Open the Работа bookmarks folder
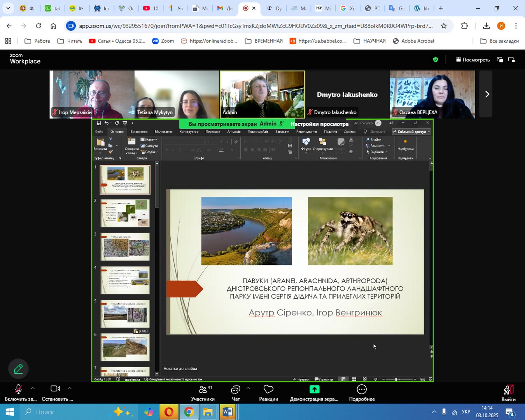 (37, 41)
